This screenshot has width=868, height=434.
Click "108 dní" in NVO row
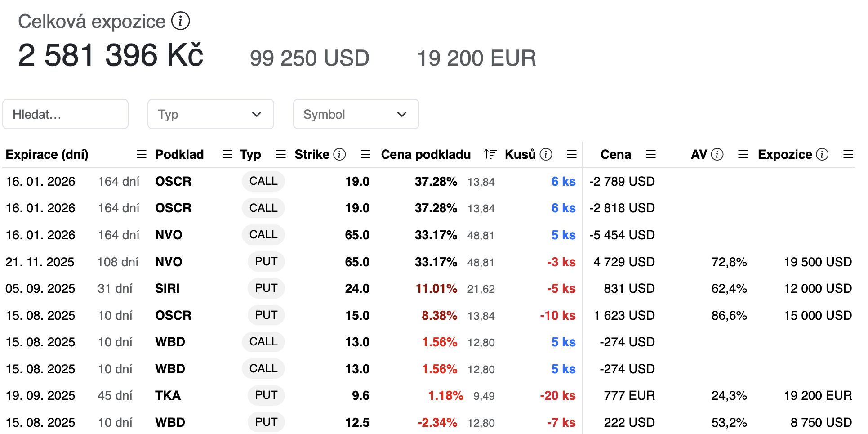[118, 262]
